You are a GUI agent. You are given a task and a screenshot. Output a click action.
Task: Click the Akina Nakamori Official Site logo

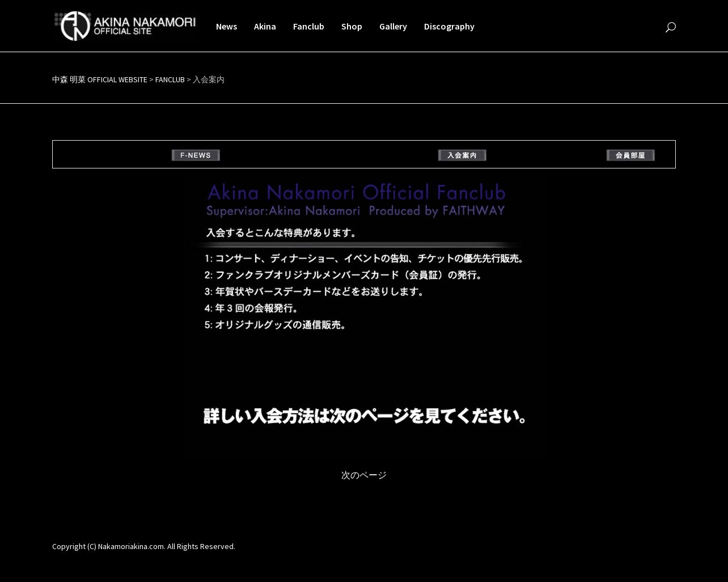tap(125, 26)
